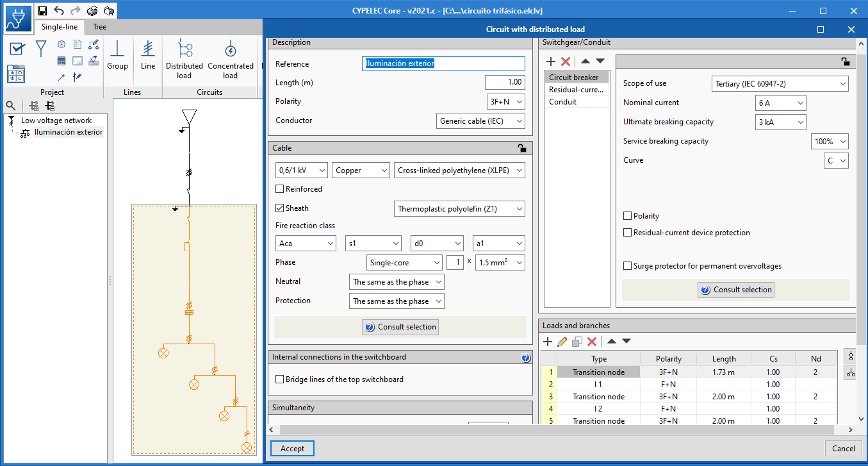Add a new row in Loads and branches
Viewport: 868px width, 466px height.
(548, 342)
